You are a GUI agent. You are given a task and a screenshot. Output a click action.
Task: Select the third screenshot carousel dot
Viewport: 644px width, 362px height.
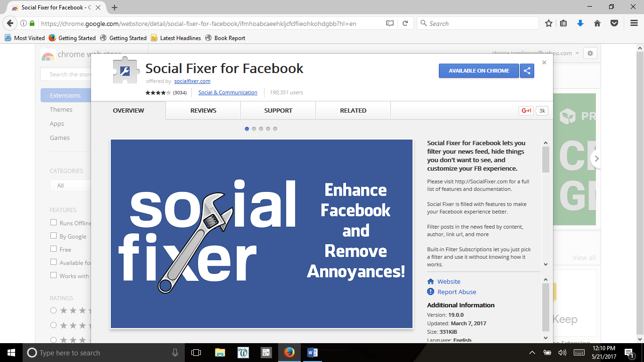coord(261,129)
